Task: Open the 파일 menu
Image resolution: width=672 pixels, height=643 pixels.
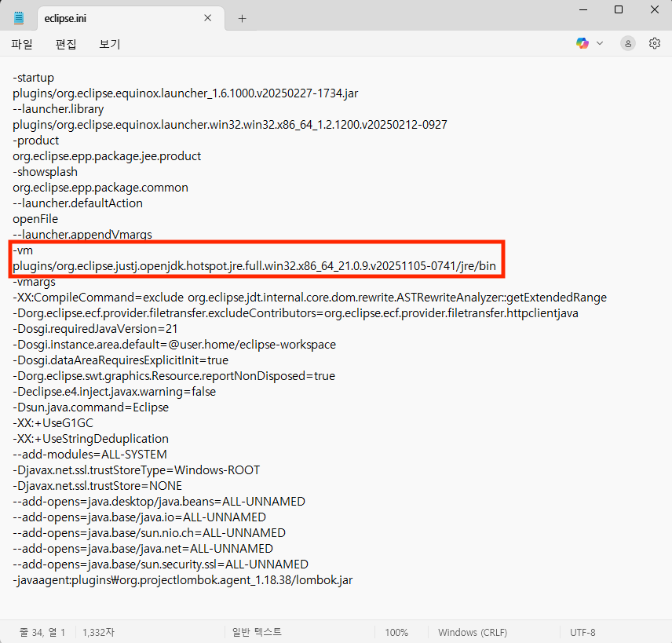Action: tap(21, 45)
